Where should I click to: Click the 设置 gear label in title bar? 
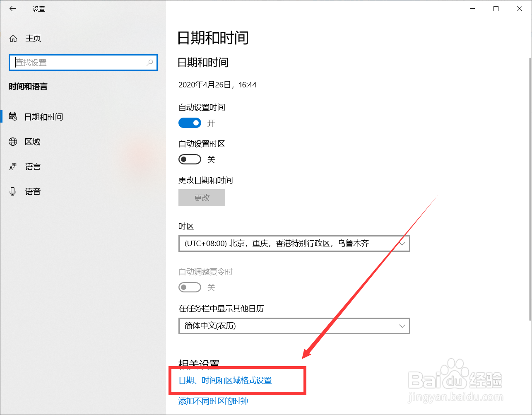39,8
